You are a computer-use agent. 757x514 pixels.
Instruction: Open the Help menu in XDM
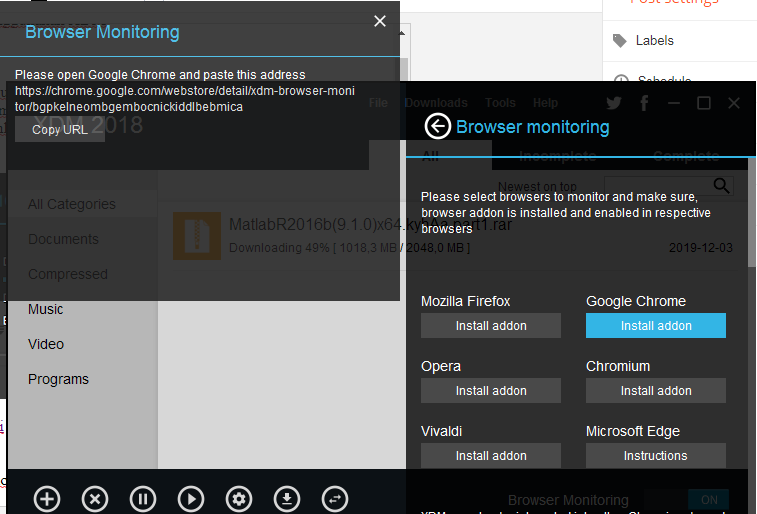click(545, 103)
